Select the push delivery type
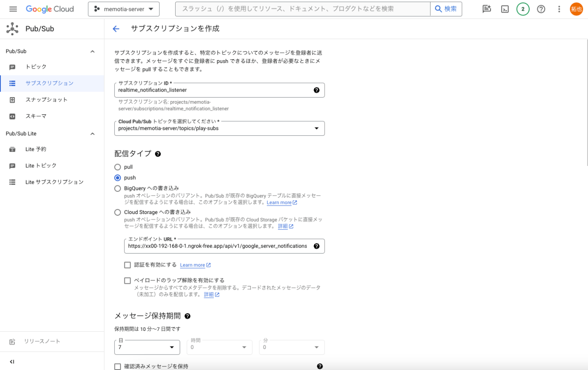 coord(118,178)
